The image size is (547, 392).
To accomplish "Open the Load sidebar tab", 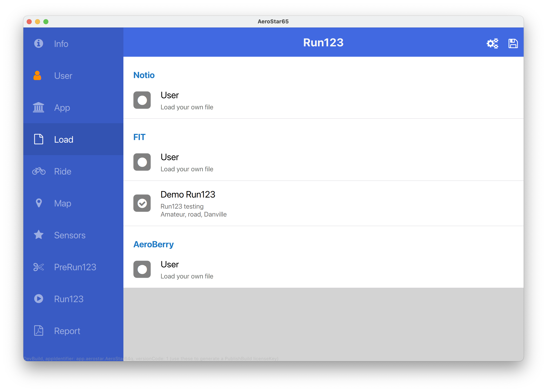I will tap(63, 139).
